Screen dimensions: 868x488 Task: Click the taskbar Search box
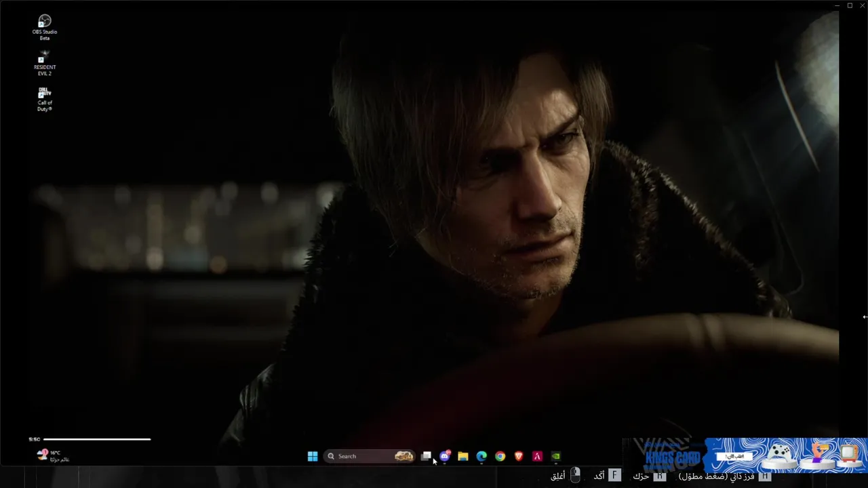tap(370, 456)
